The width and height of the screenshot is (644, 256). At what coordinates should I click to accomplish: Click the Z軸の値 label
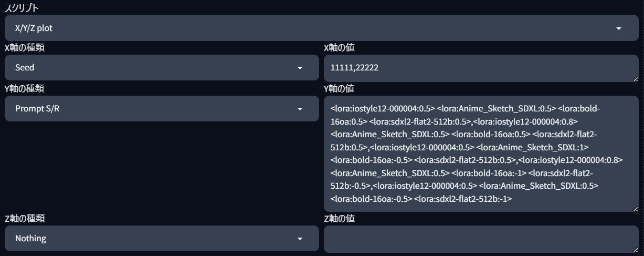[x=339, y=218]
